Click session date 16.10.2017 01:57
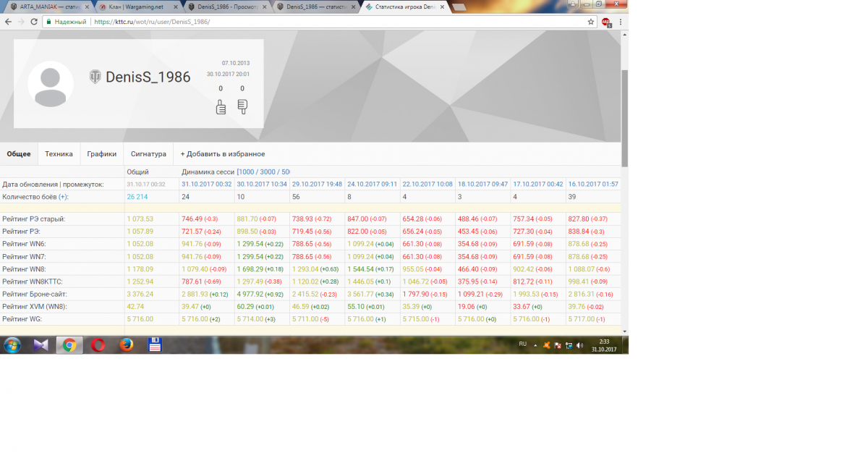The image size is (868, 474). point(593,185)
